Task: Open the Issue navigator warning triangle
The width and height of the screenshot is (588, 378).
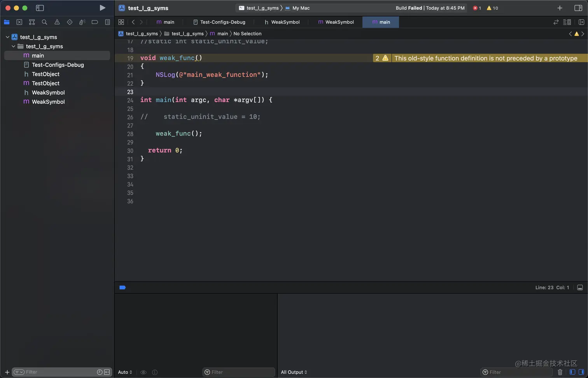Action: (57, 22)
